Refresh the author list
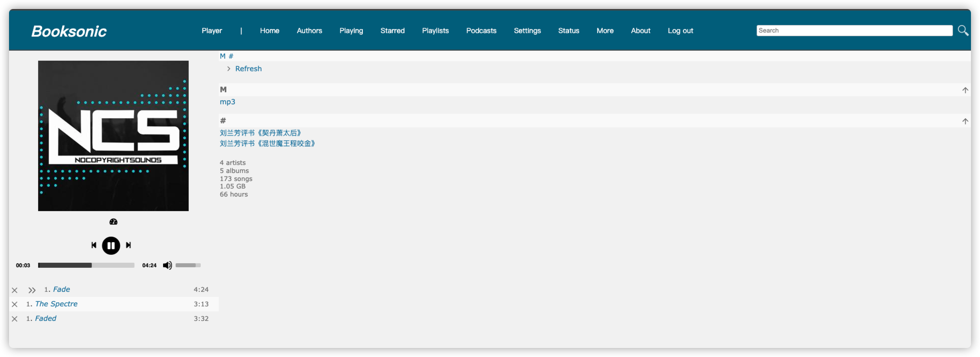The height and width of the screenshot is (357, 980). click(248, 69)
